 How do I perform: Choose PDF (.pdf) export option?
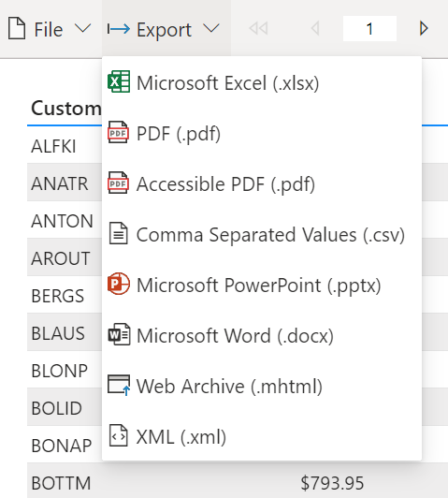click(262, 133)
